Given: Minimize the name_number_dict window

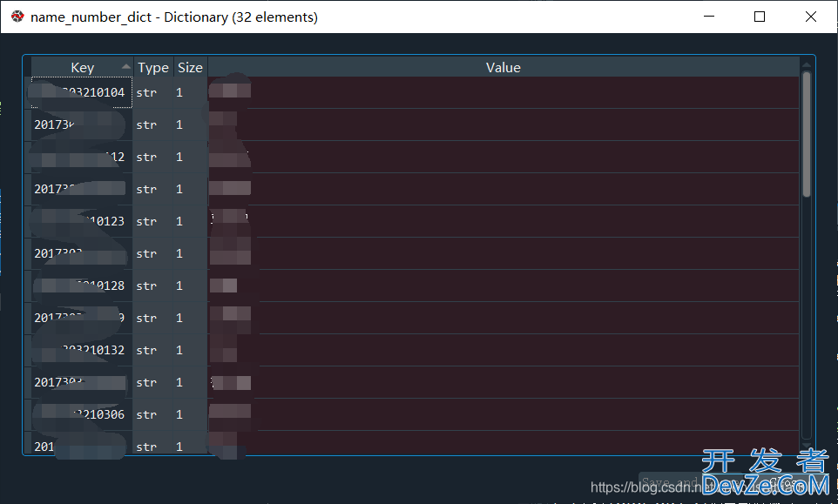Looking at the screenshot, I should click(x=709, y=17).
